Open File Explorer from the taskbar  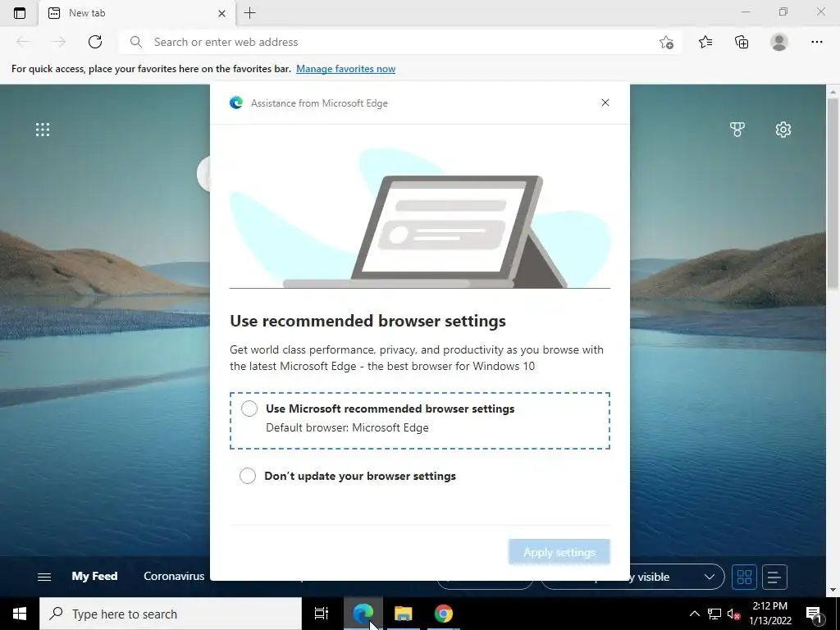point(404,614)
